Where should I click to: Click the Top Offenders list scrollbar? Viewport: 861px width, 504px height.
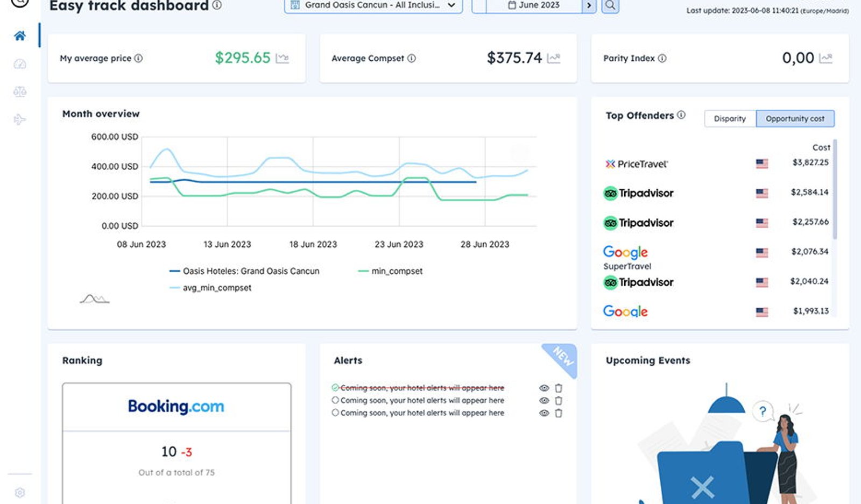coord(835,189)
